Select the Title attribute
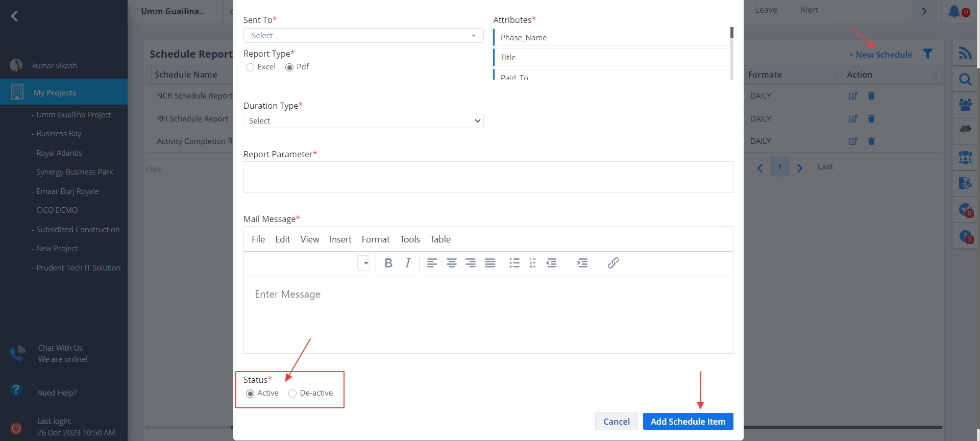Viewport: 980px width, 441px height. point(611,58)
